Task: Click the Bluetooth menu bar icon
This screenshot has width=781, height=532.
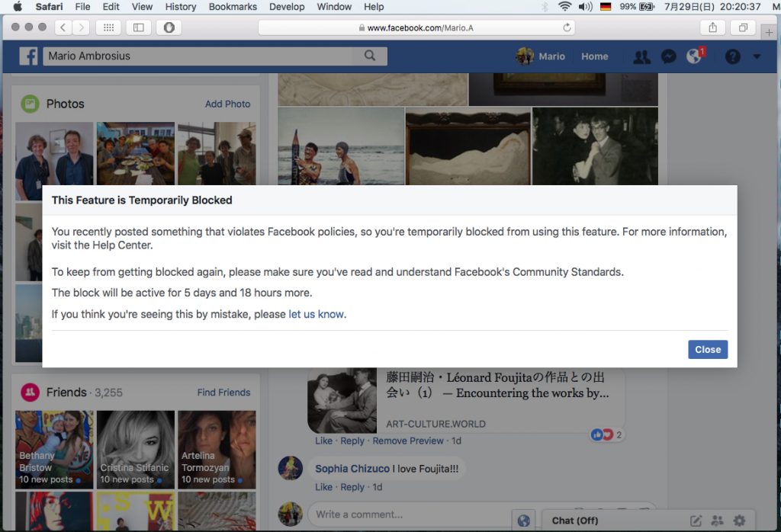Action: [x=545, y=6]
